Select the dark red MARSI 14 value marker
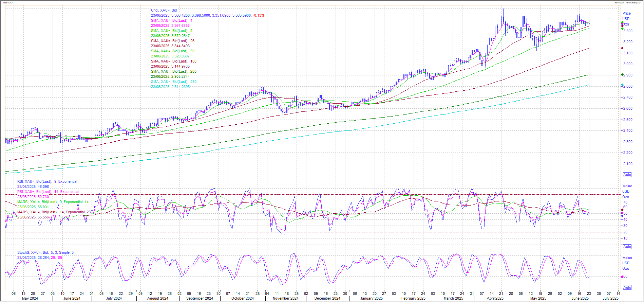 pyautogui.click(x=622, y=210)
